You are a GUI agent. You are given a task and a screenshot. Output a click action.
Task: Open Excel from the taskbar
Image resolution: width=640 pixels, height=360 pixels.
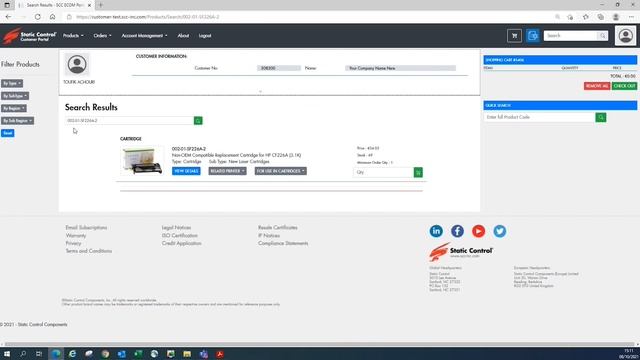coord(138,354)
